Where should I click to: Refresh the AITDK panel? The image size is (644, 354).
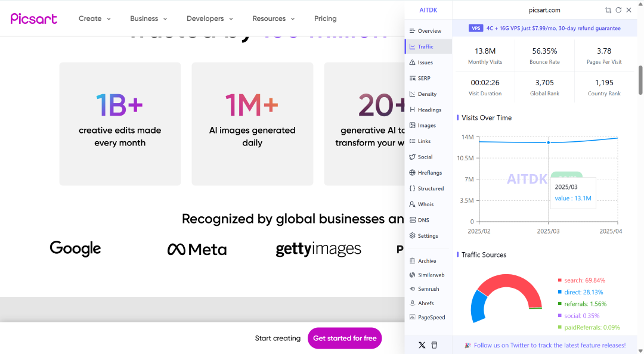[618, 10]
